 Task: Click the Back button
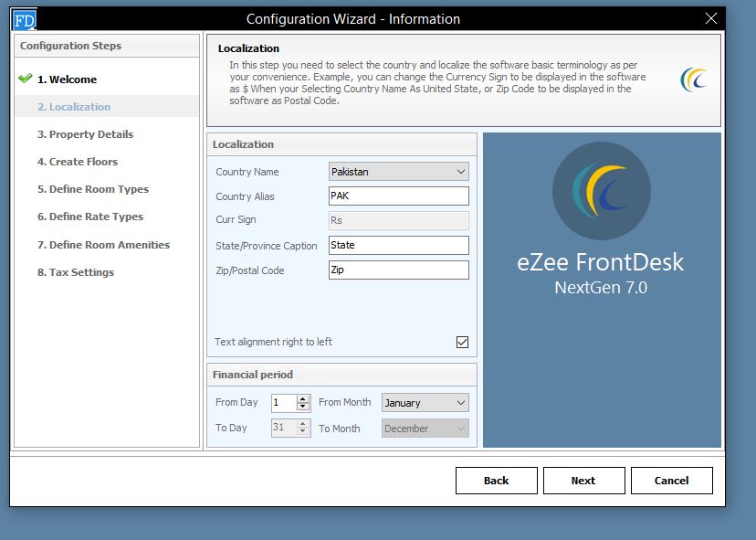pyautogui.click(x=496, y=481)
